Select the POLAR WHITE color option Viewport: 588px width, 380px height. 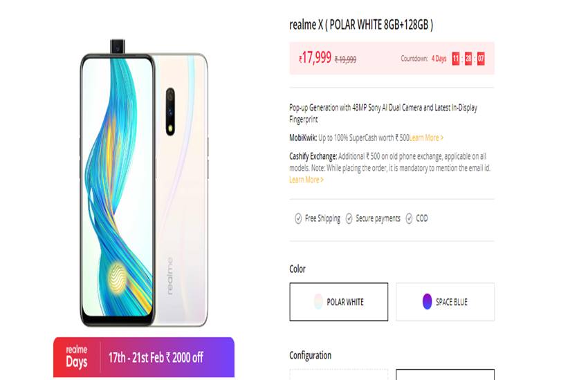339,302
